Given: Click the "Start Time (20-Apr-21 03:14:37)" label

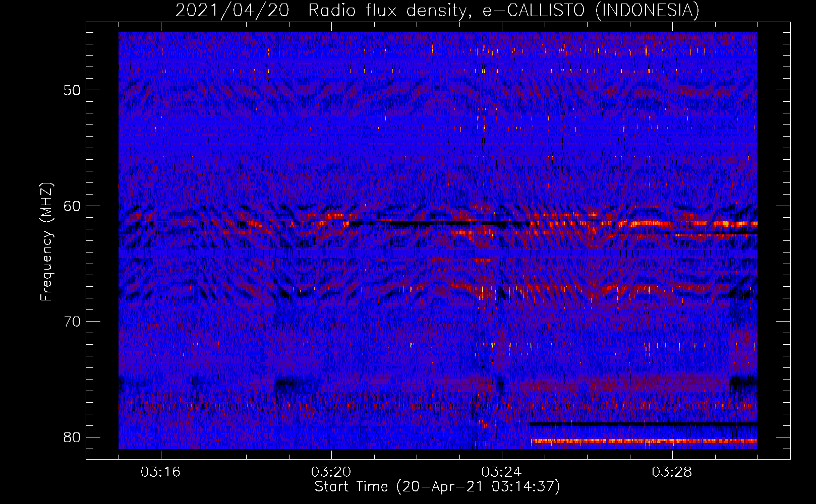Looking at the screenshot, I should (x=437, y=487).
